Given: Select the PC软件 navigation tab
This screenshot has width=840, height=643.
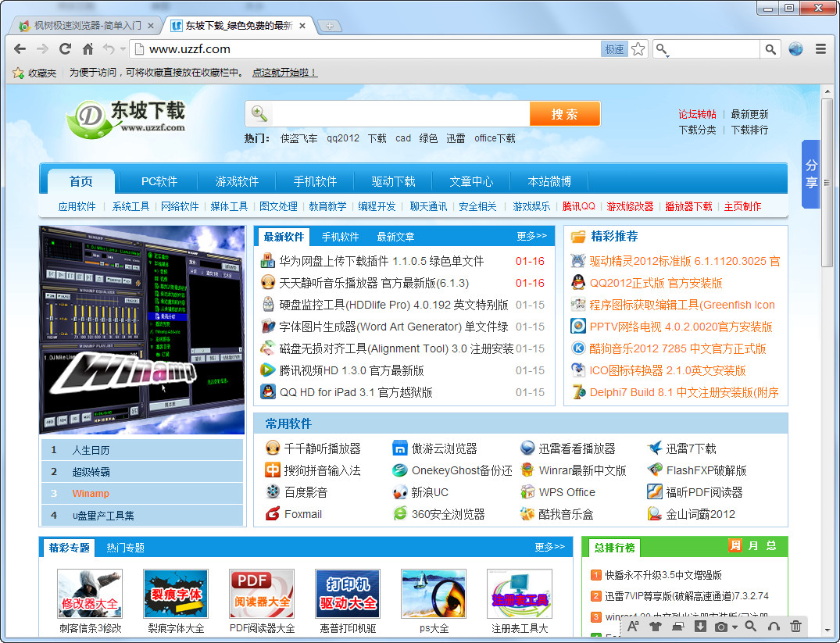Looking at the screenshot, I should pyautogui.click(x=159, y=181).
